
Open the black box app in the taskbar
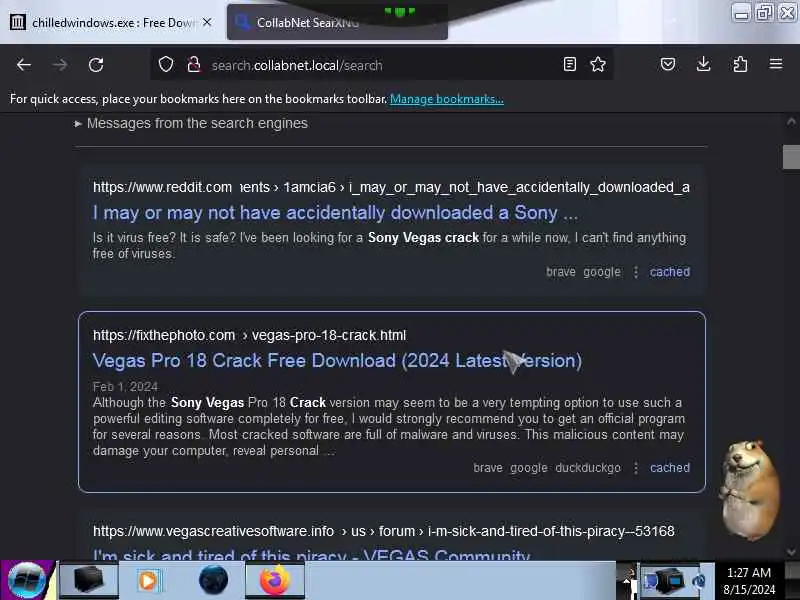[x=89, y=580]
